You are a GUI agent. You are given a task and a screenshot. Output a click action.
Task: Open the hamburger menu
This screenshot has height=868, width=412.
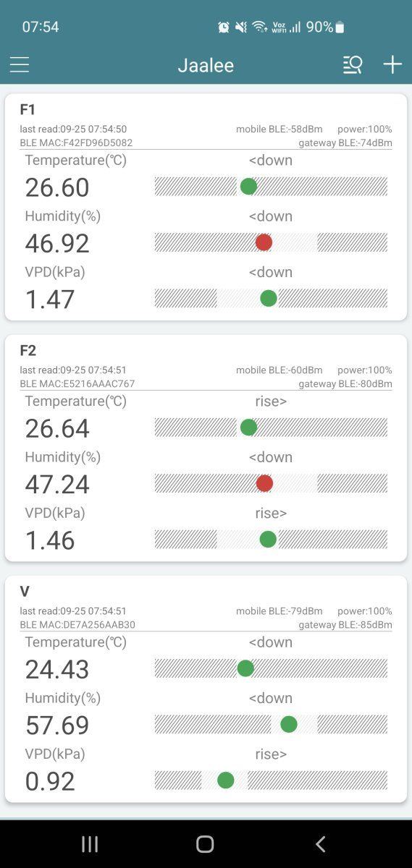click(x=20, y=65)
